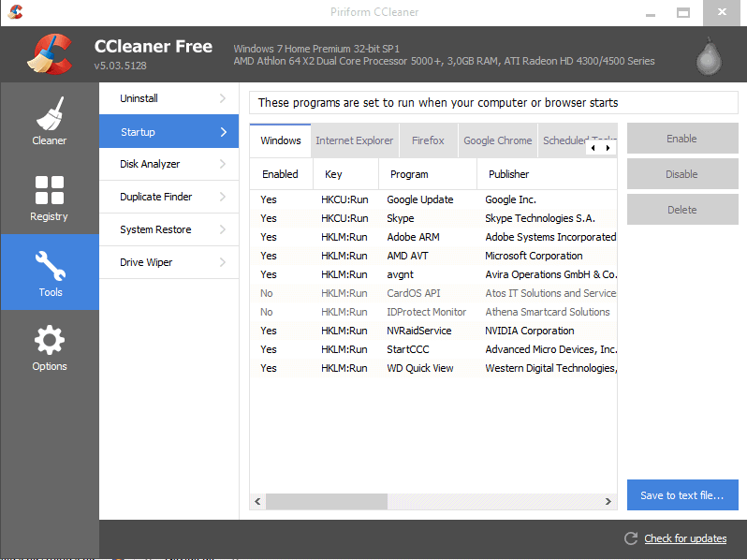Screen dimensions: 747x560
Task: Click the pear icon in header
Action: [x=709, y=57]
